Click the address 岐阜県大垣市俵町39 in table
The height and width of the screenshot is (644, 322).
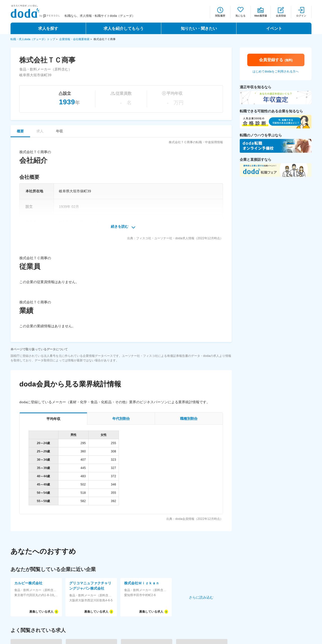pyautogui.click(x=75, y=191)
